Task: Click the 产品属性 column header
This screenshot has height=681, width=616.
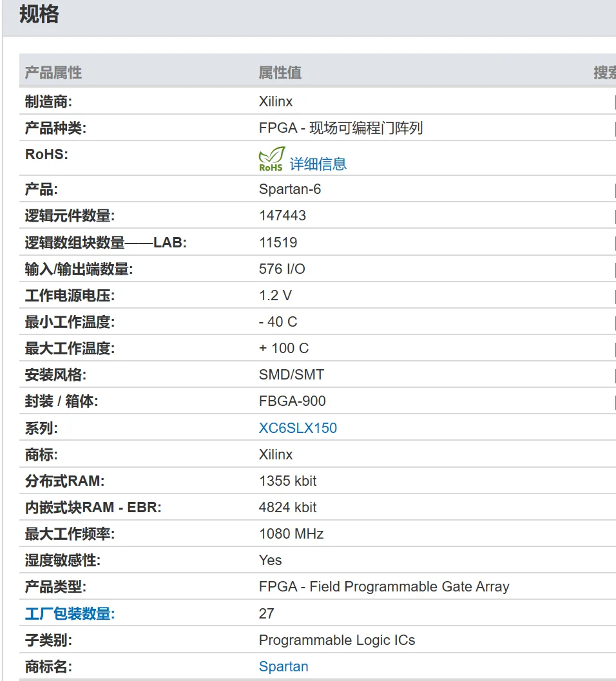Action: coord(53,73)
